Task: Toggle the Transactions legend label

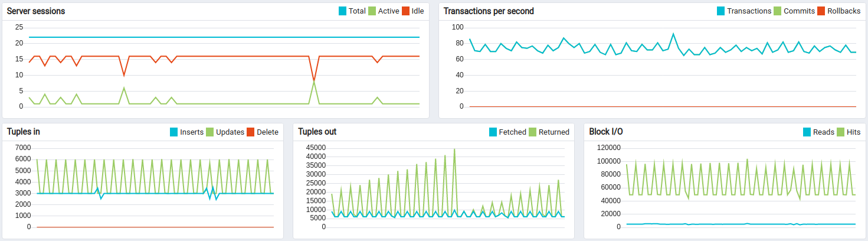Action: (749, 11)
